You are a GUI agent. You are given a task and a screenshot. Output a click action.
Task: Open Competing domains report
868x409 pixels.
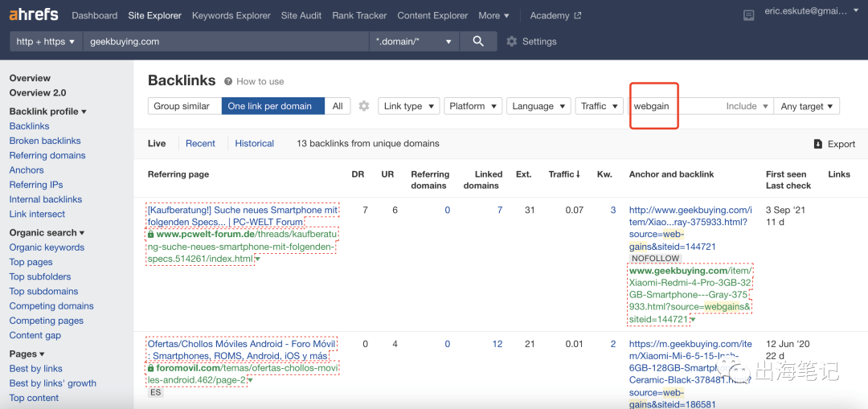tap(51, 306)
